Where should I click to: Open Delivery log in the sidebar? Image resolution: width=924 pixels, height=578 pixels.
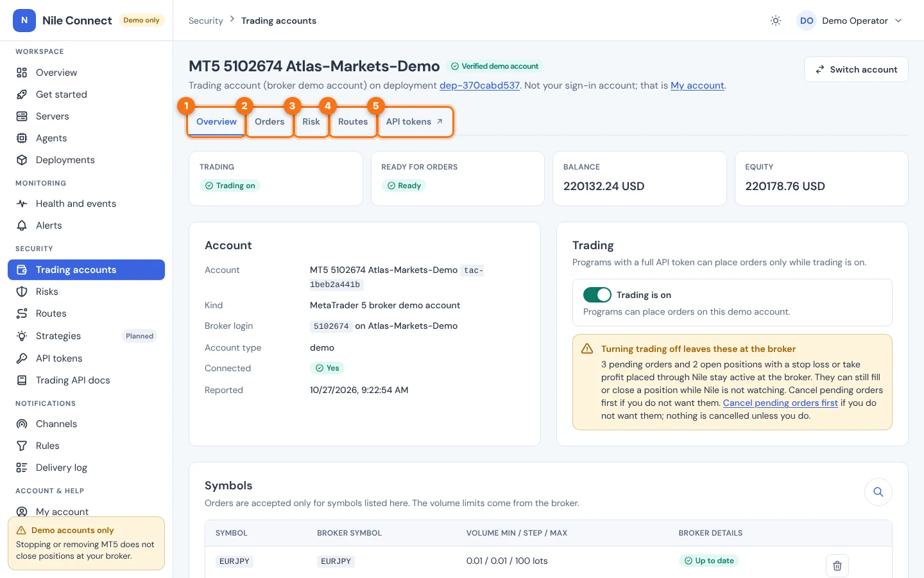(x=86, y=468)
